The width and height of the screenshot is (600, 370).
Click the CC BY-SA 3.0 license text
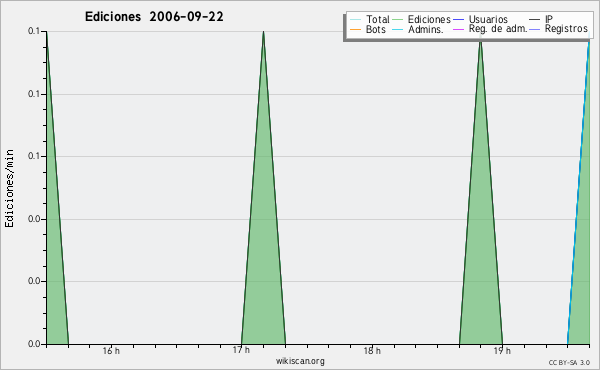click(x=569, y=363)
